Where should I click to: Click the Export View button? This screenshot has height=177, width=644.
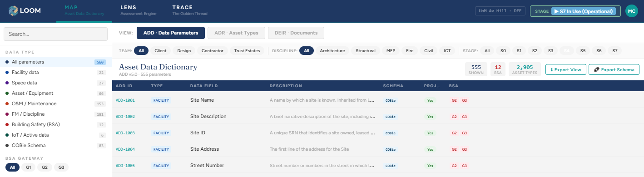[565, 69]
